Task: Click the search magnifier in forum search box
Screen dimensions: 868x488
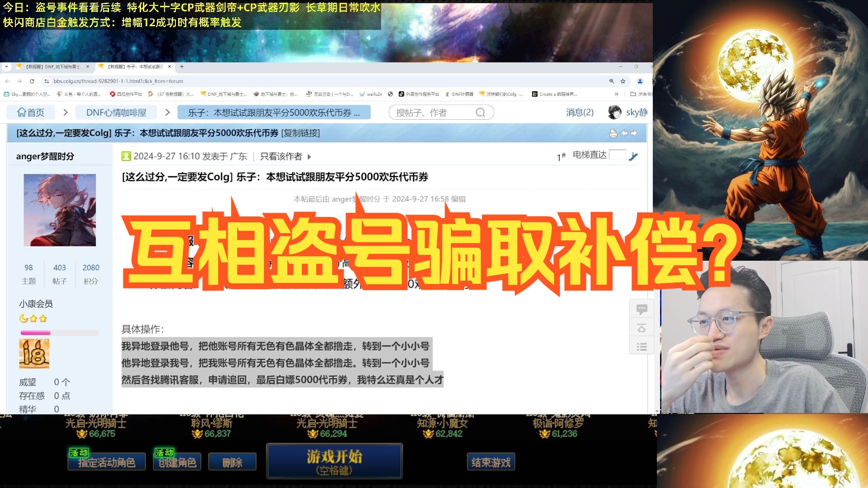Action: point(480,113)
